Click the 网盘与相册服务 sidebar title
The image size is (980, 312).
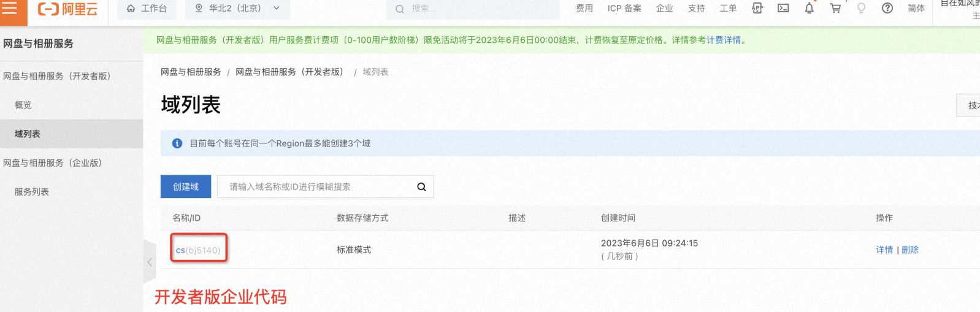(38, 44)
